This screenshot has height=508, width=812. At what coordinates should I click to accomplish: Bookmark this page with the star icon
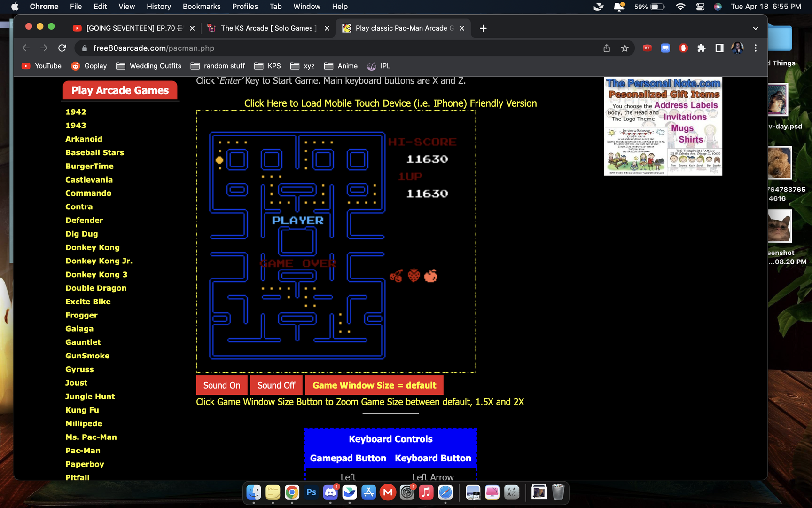point(625,48)
